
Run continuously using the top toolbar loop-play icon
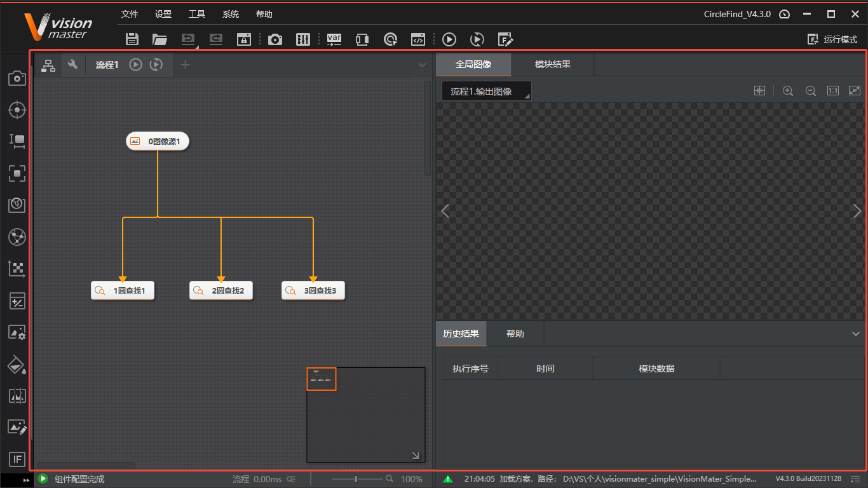(477, 39)
